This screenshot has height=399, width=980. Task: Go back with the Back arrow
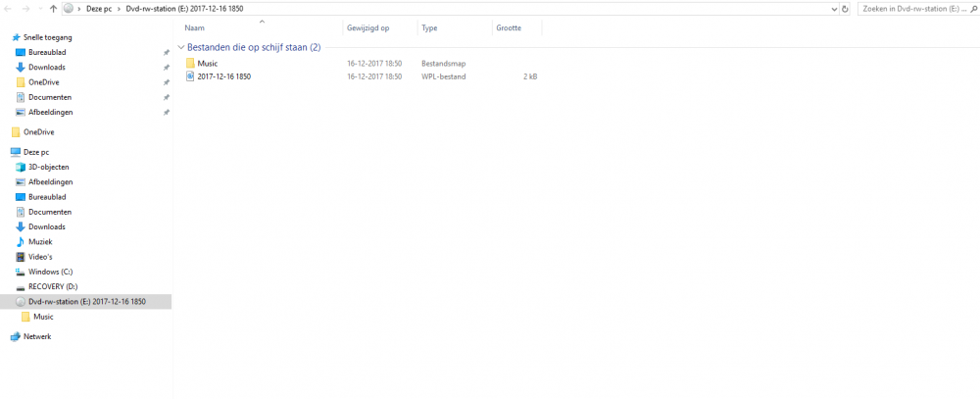coord(8,10)
